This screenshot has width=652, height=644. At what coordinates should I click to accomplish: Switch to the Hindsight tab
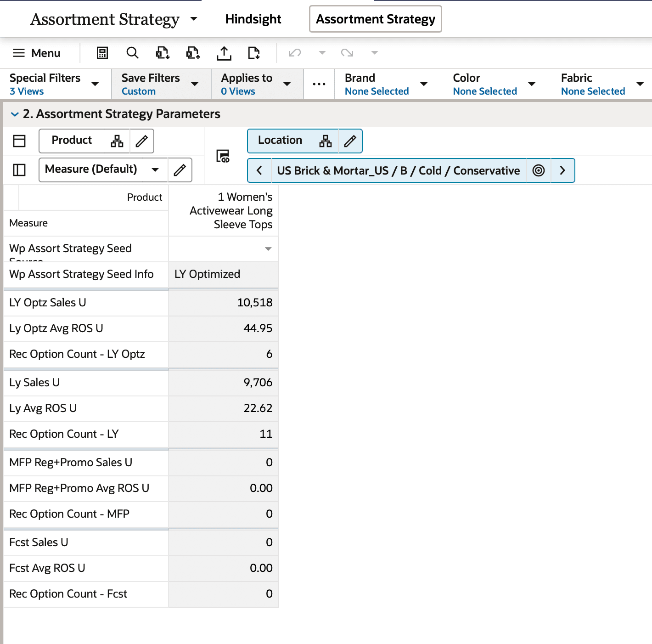(x=253, y=19)
